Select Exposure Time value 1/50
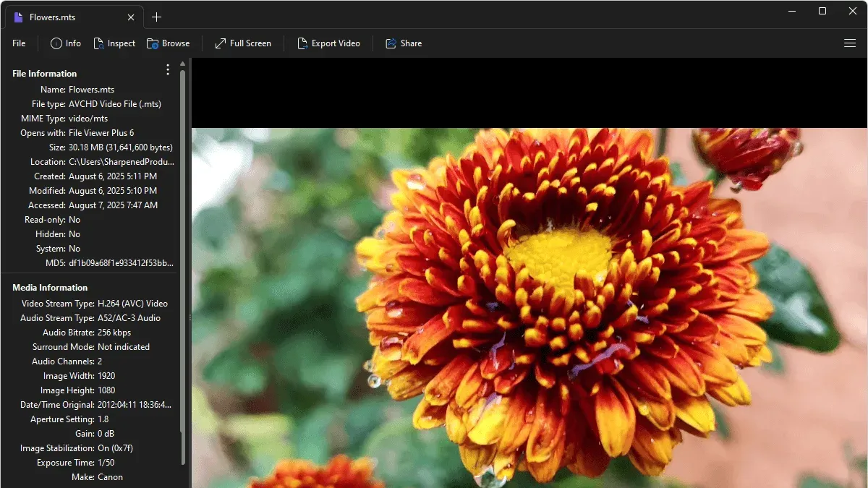Viewport: 868px width, 488px height. coord(106,463)
